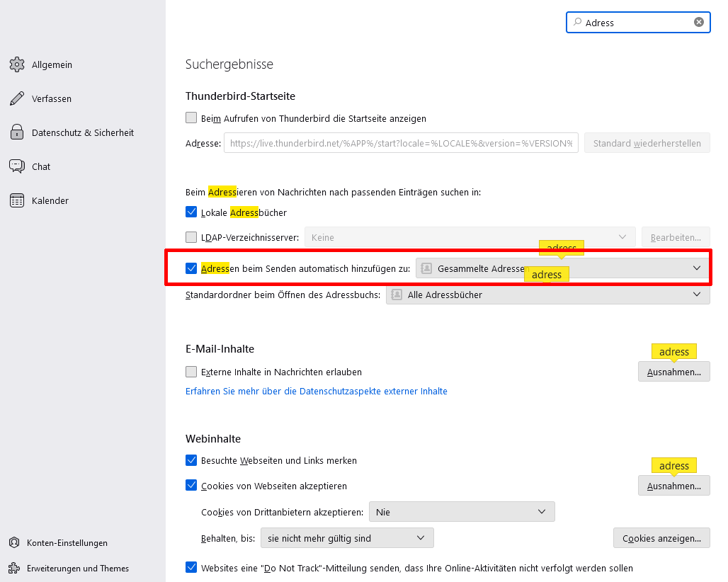Click the Verfassen pencil icon
728x582 pixels.
coord(17,98)
